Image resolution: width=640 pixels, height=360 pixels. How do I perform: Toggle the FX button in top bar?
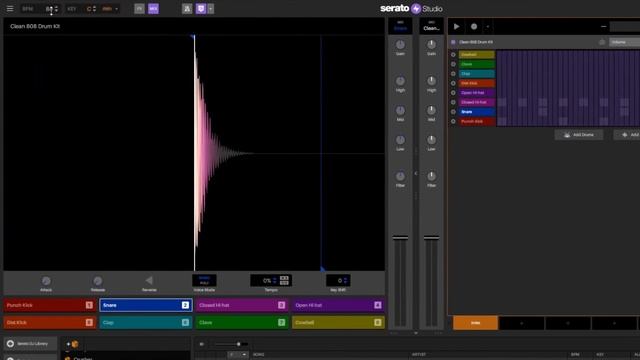[140, 9]
